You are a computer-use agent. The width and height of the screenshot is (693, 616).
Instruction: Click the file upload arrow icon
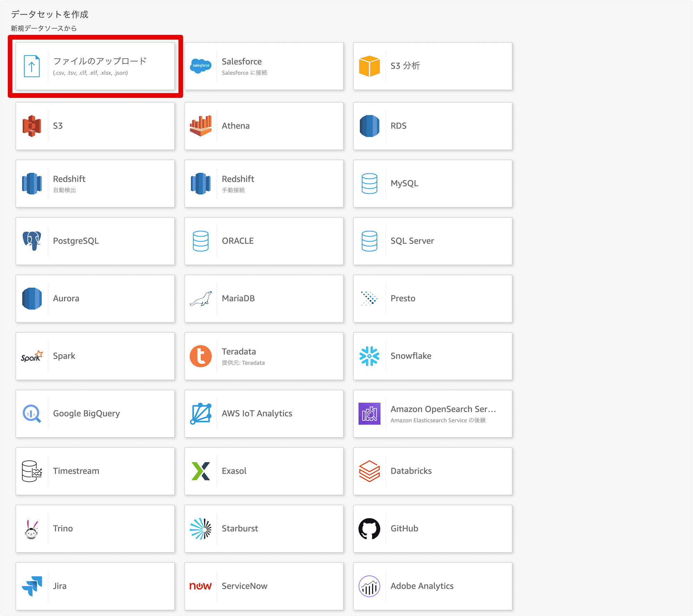(x=32, y=66)
